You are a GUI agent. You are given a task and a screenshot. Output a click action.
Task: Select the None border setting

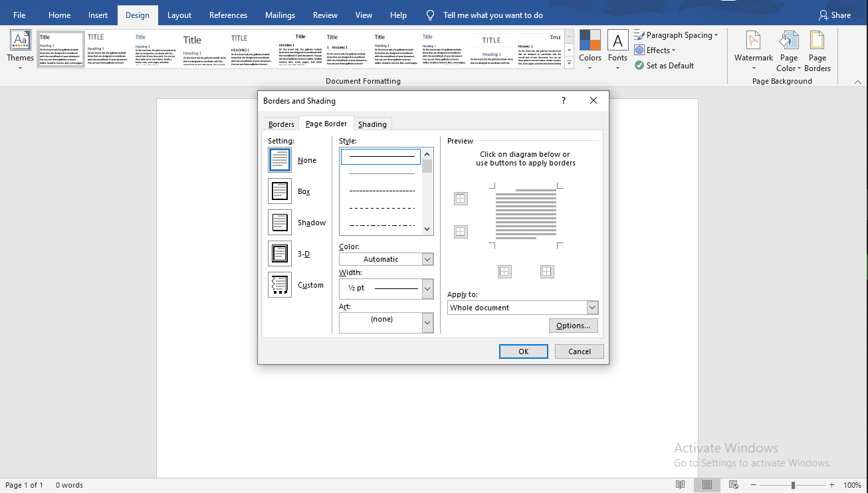pos(280,160)
